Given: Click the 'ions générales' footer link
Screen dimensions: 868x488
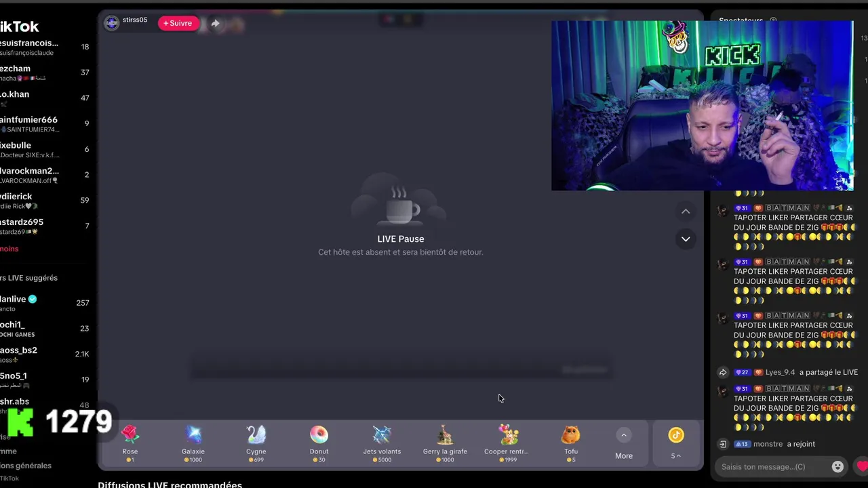Looking at the screenshot, I should pyautogui.click(x=26, y=466).
